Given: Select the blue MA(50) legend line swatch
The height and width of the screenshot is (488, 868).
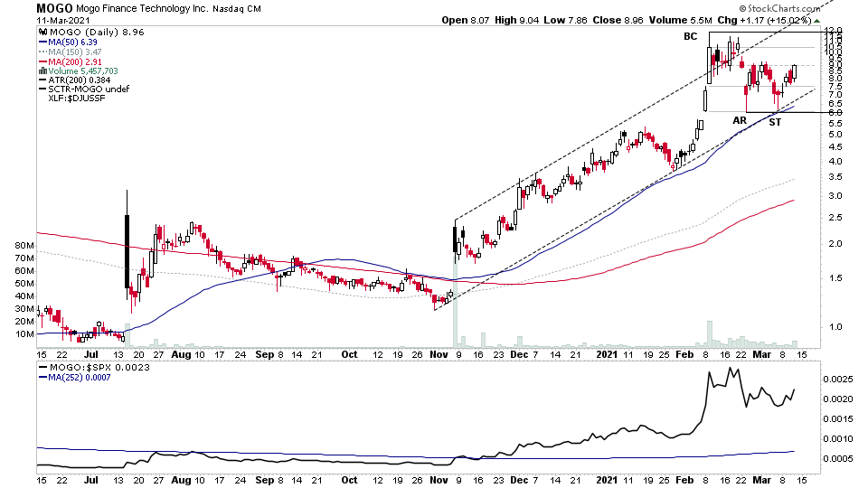Looking at the screenshot, I should point(42,42).
